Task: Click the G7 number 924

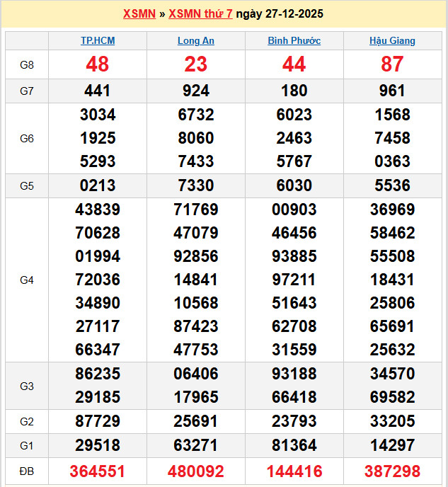Action: pos(196,91)
